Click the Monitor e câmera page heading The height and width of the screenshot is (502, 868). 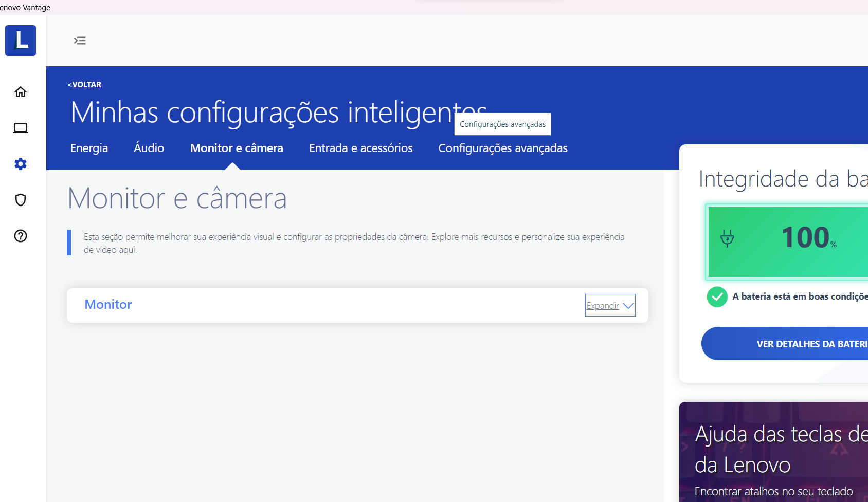tap(177, 198)
